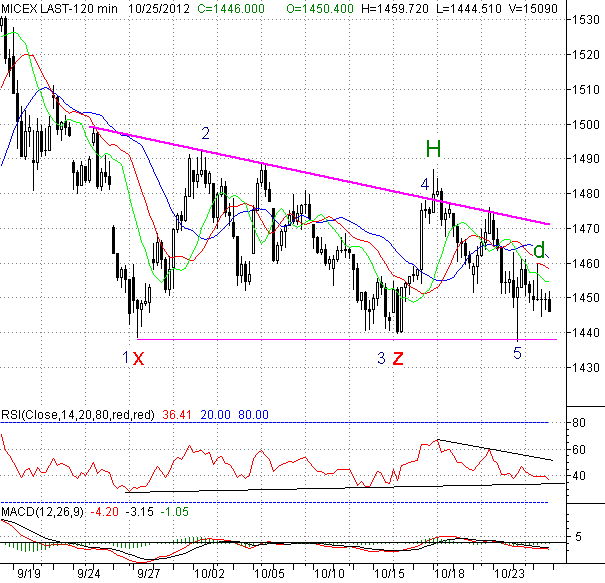Click blue wave label 3
Viewport: 605px width, 583px height.
[381, 358]
